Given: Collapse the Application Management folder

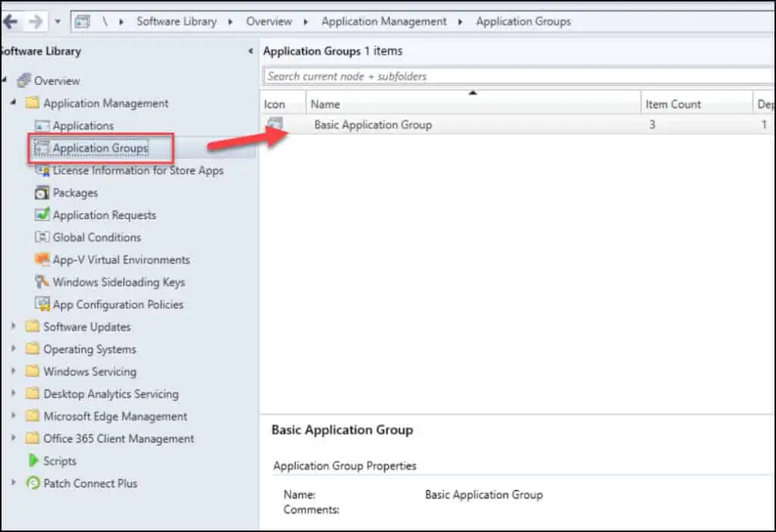Looking at the screenshot, I should point(14,102).
